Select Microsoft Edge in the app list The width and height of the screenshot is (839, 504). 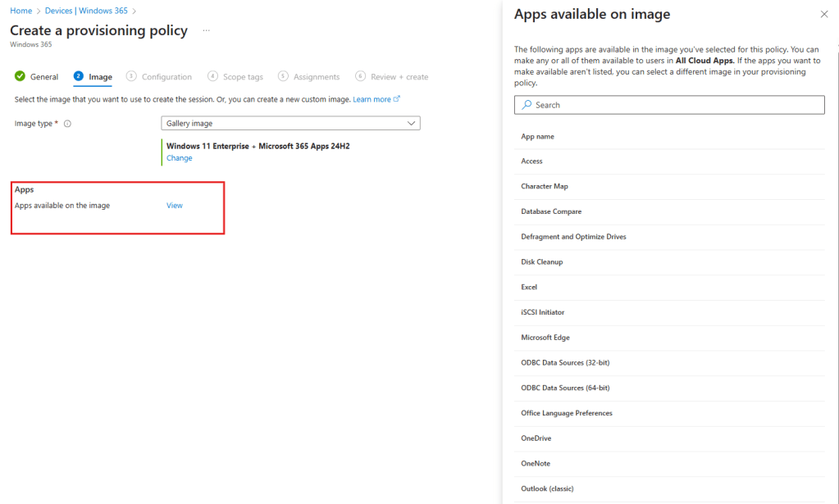click(x=545, y=338)
